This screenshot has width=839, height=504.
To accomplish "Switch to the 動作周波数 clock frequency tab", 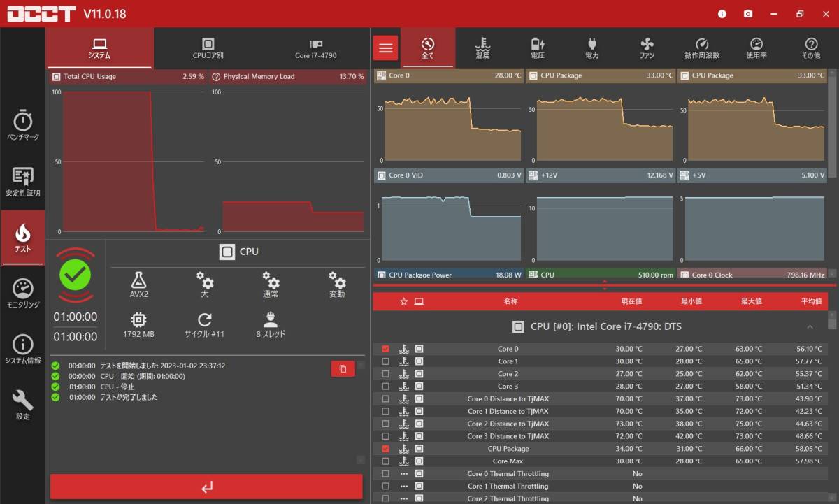I will 702,48.
